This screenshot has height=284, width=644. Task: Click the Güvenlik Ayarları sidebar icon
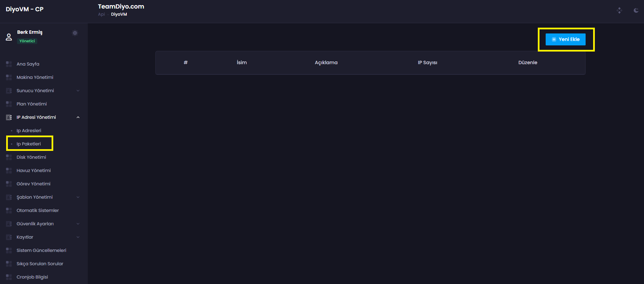(9, 224)
